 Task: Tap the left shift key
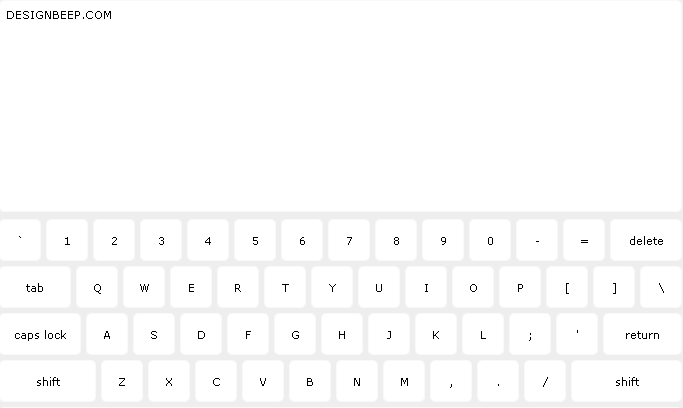pyautogui.click(x=48, y=381)
